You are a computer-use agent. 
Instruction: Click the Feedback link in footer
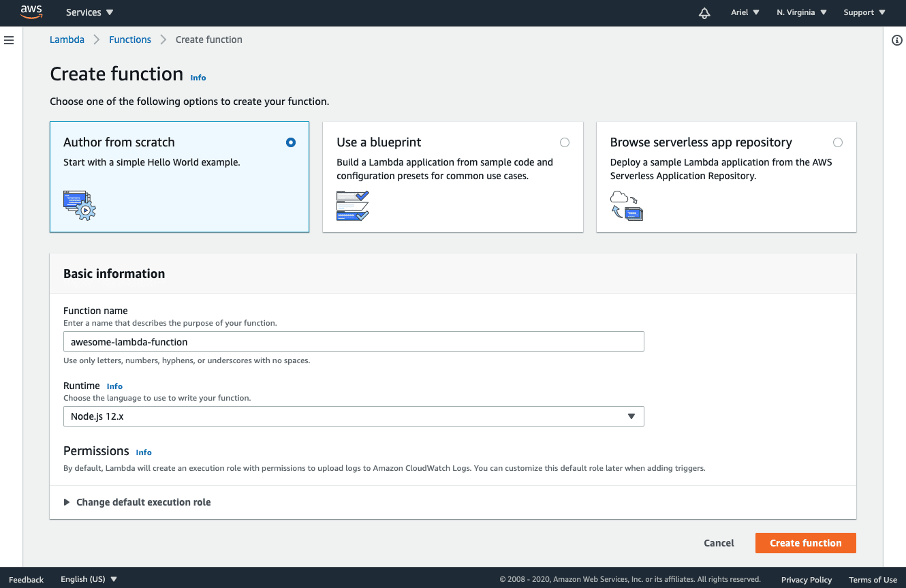pyautogui.click(x=27, y=580)
